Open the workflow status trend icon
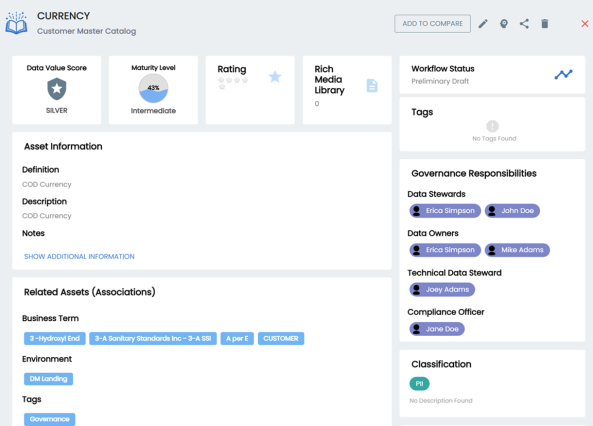Screen dimensions: 593x426 [564, 75]
